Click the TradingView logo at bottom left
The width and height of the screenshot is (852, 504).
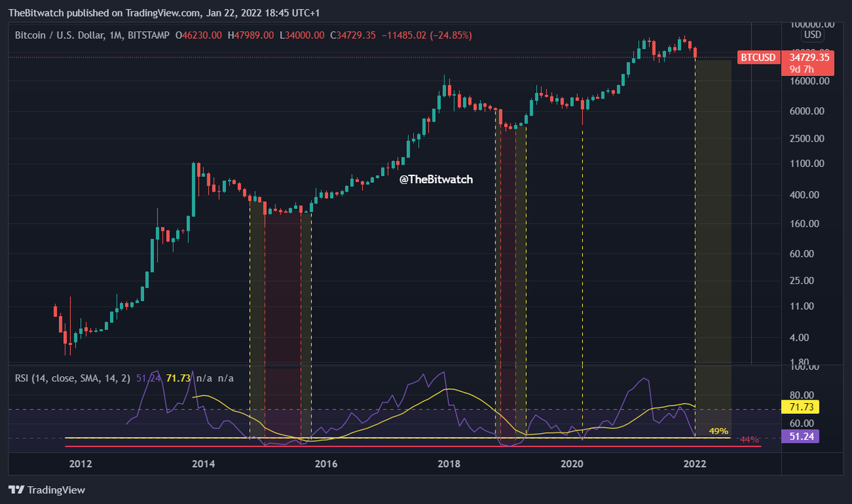point(47,490)
